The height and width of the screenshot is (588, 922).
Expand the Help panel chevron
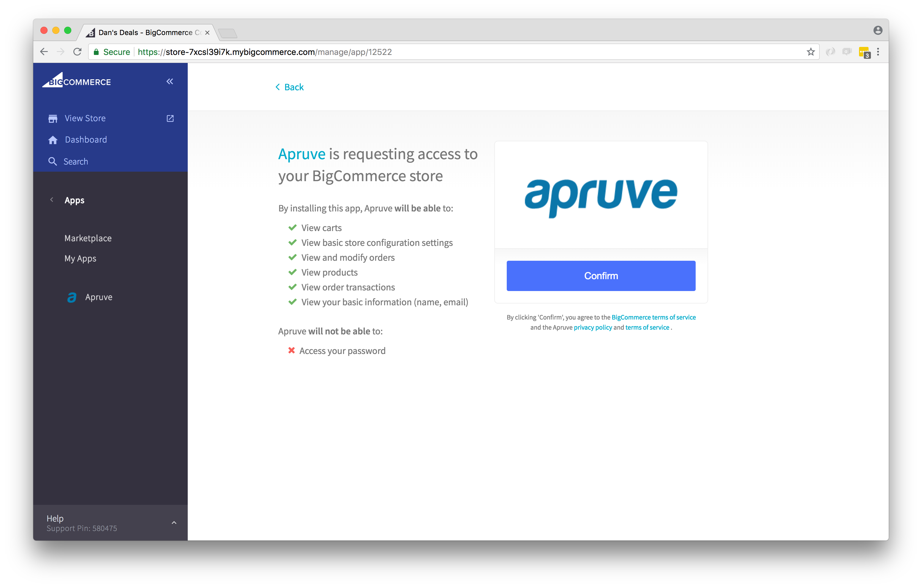click(174, 523)
